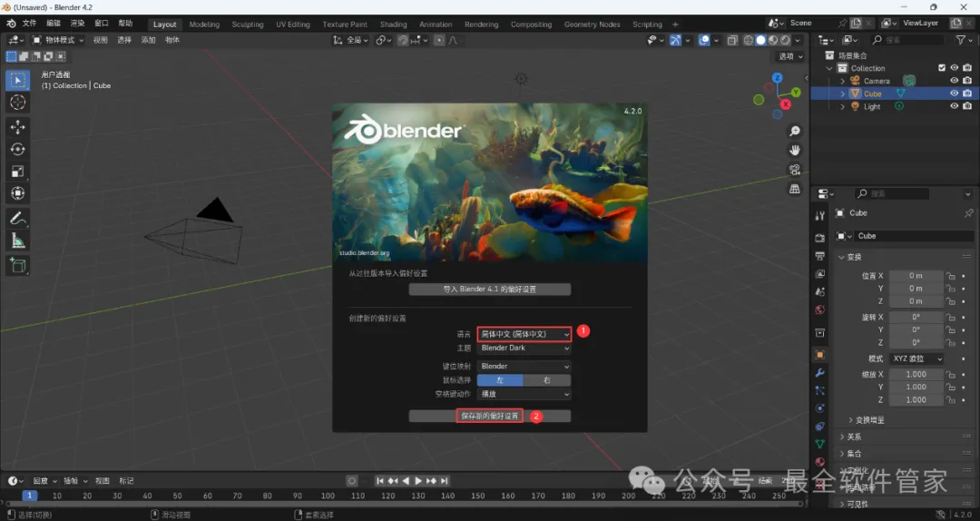Open the Object Data properties tab
Image resolution: width=980 pixels, height=521 pixels.
point(820,444)
